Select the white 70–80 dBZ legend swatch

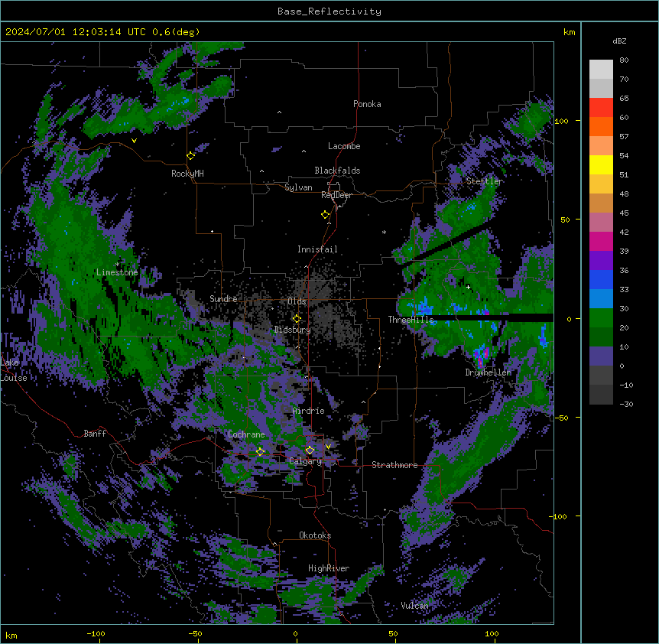(x=601, y=70)
